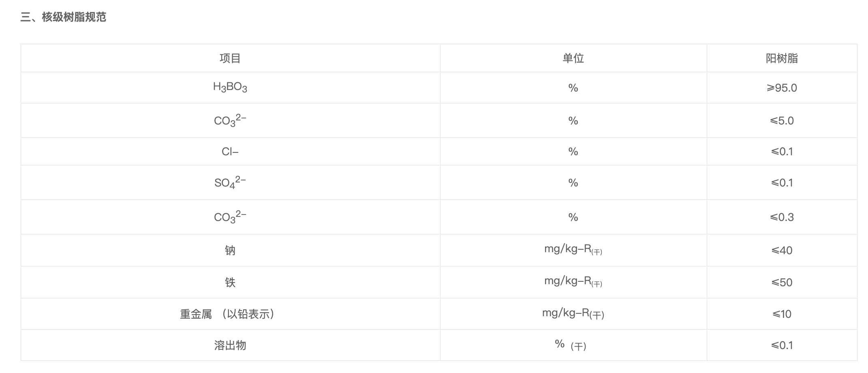Click the 钠 item cell
Image resolution: width=868 pixels, height=373 pixels.
pyautogui.click(x=230, y=251)
